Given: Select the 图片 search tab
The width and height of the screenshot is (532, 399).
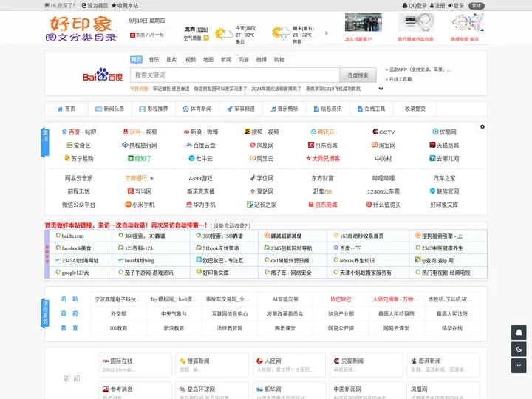Looking at the screenshot, I should click(x=171, y=60).
